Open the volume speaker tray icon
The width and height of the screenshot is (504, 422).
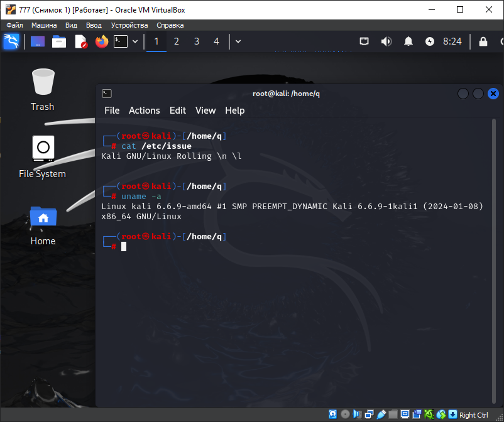click(x=386, y=41)
